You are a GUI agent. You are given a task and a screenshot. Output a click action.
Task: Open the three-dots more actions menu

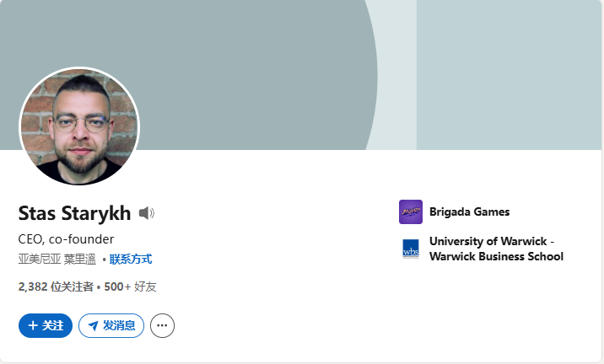pos(162,325)
